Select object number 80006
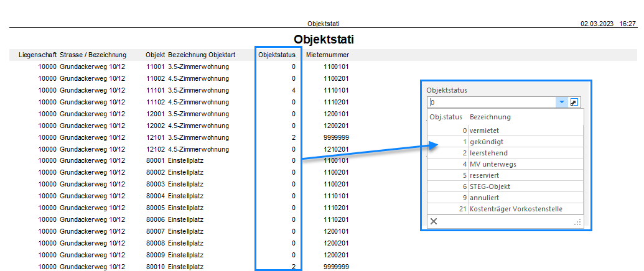Screen dimensions: 644x271 coord(156,220)
